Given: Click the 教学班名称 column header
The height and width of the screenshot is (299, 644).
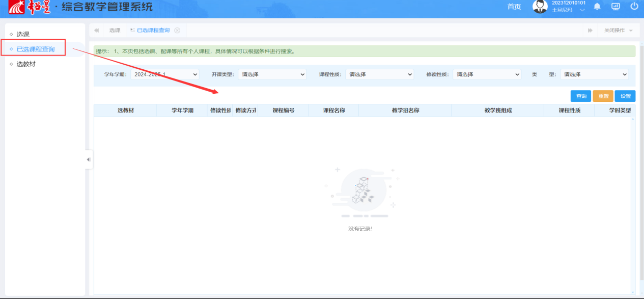Looking at the screenshot, I should pyautogui.click(x=405, y=111).
